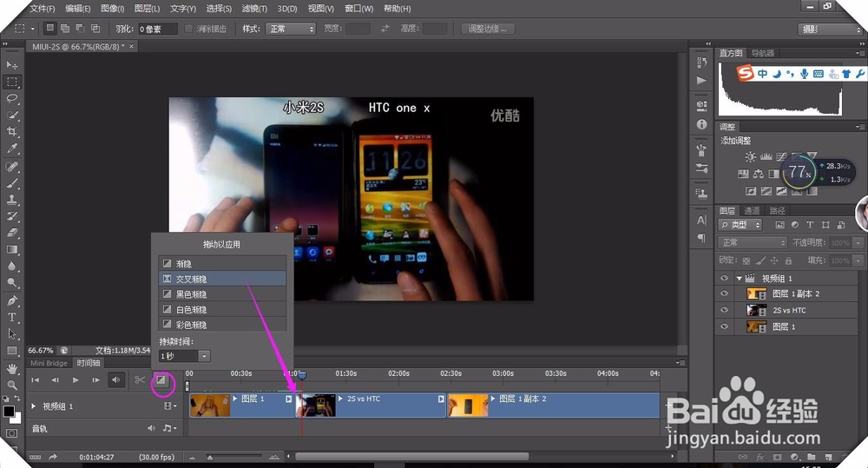Open the video track filmstrip menu
868x468 pixels.
tap(170, 406)
